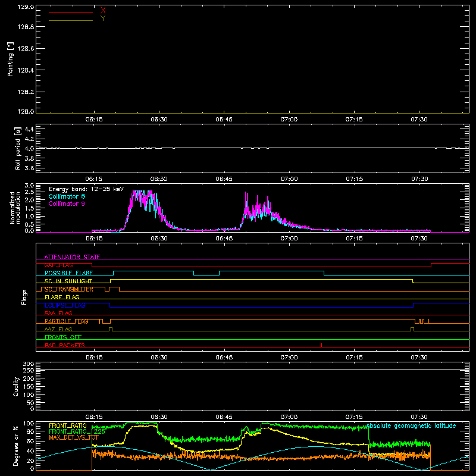Click the BAD_PACKETS flag label
This screenshot has height=476, width=476.
coord(65,346)
